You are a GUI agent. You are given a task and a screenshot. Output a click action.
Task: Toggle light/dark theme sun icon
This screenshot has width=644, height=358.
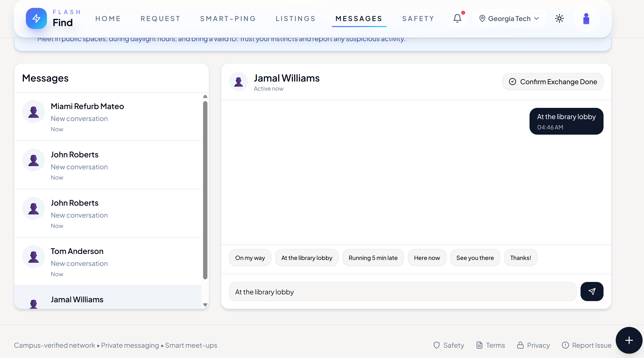click(x=559, y=18)
